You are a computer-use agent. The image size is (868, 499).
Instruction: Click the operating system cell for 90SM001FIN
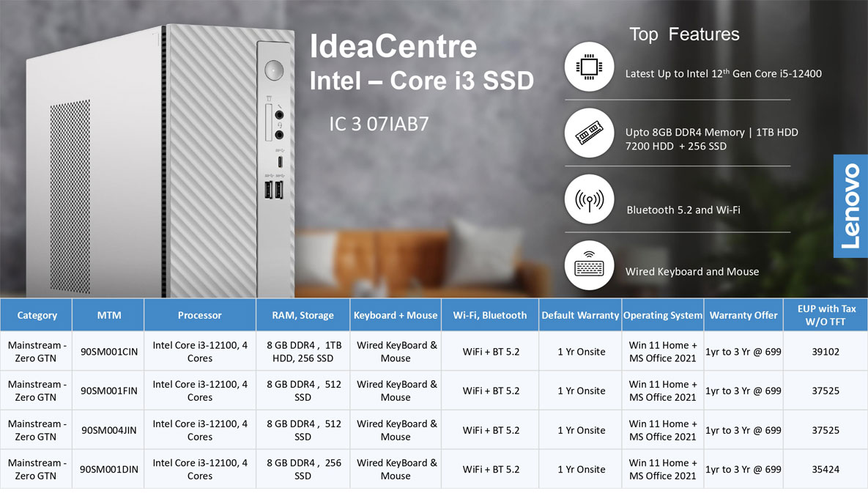click(663, 391)
